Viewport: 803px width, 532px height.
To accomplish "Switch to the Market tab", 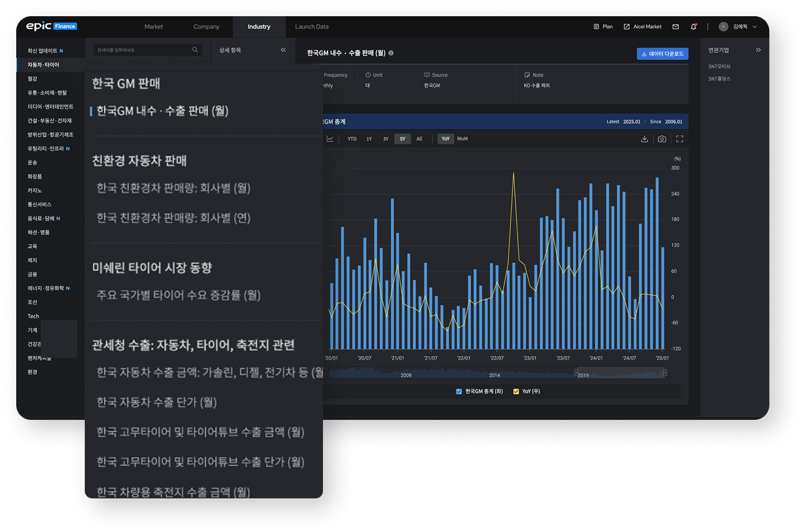I will coord(153,26).
